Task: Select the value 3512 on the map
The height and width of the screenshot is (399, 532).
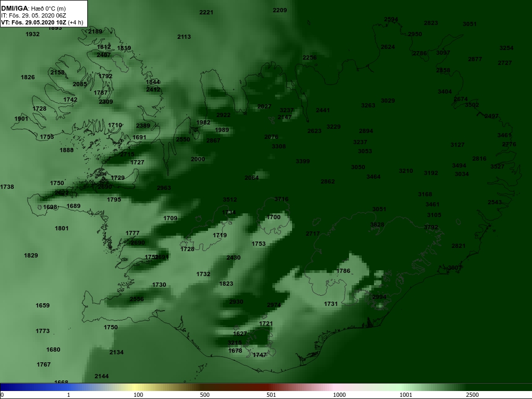Action: point(230,200)
